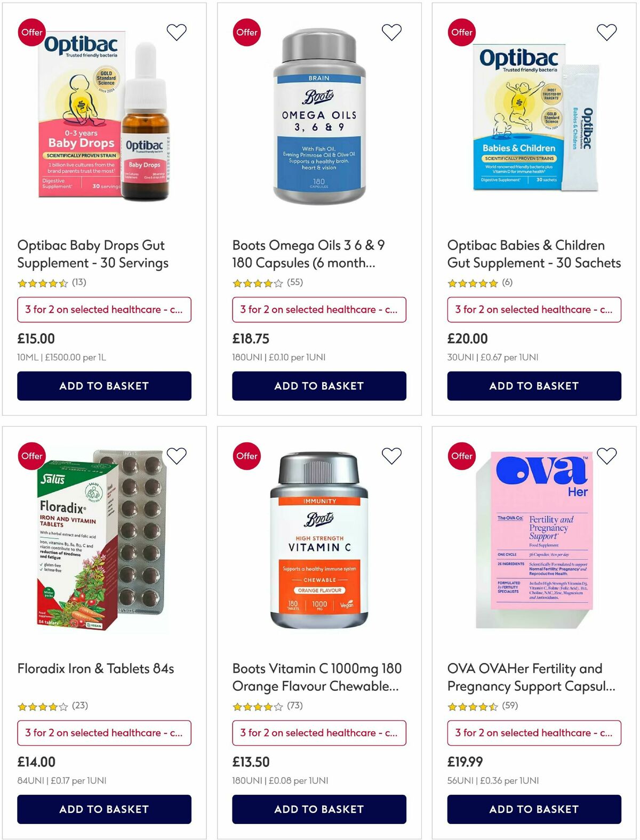Toggle wishlist heart on OVA OVAHer Fertility
The width and height of the screenshot is (640, 840).
tap(606, 456)
